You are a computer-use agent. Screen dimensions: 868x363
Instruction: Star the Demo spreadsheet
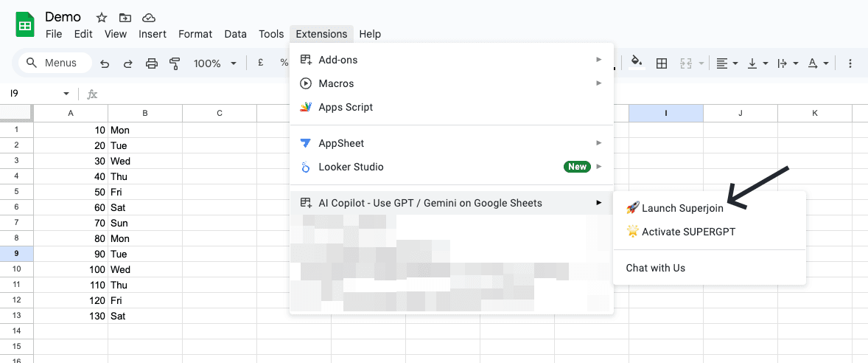tap(101, 18)
